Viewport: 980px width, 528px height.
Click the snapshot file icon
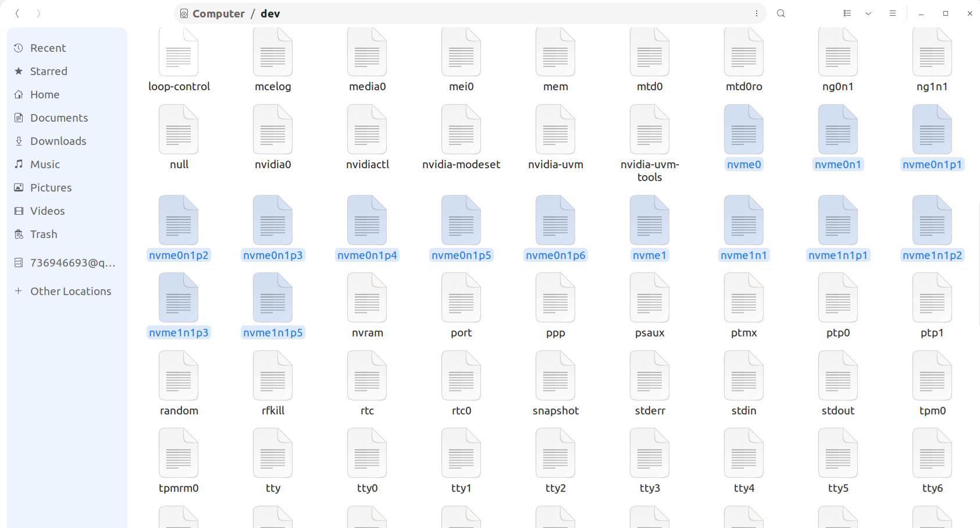555,376
